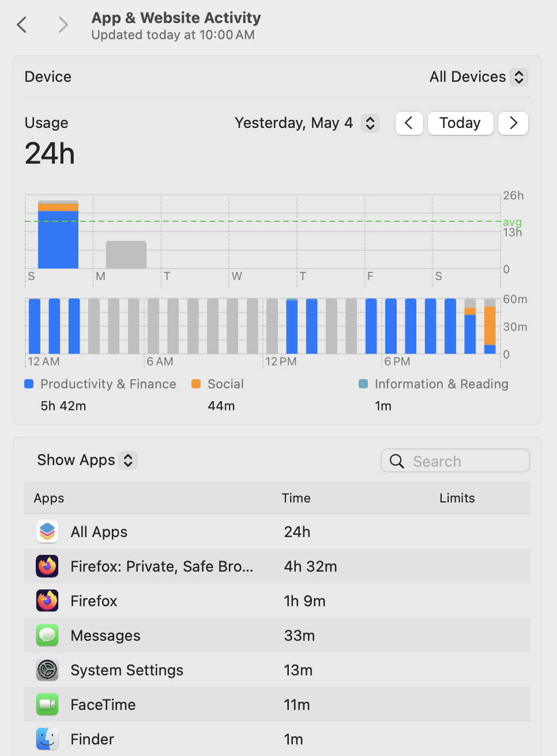Click the Messages app icon
This screenshot has width=557, height=756.
click(x=47, y=636)
